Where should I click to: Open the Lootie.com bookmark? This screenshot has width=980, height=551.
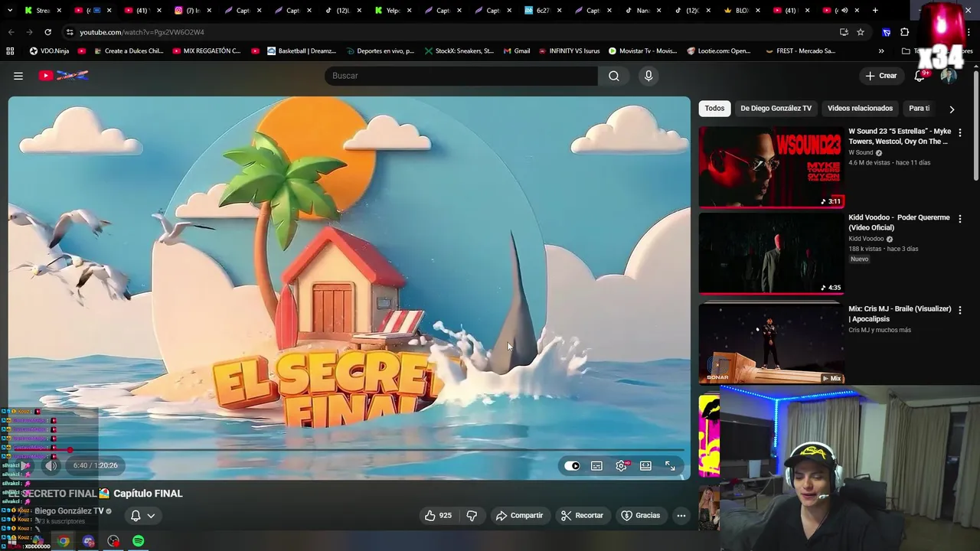[719, 51]
